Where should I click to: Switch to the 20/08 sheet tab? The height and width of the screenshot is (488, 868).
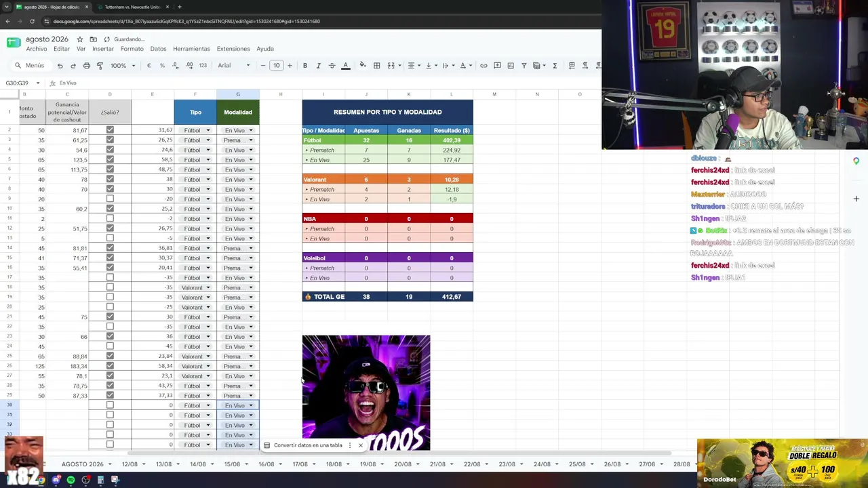click(x=403, y=464)
